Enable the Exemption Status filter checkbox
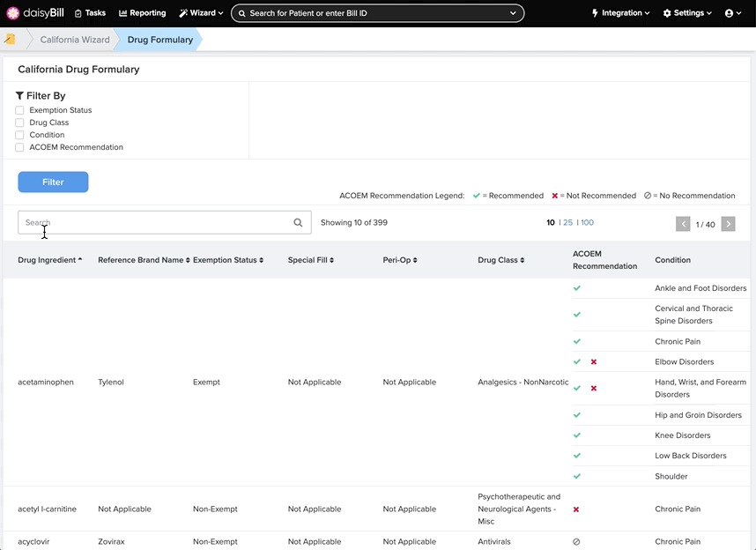 [19, 110]
